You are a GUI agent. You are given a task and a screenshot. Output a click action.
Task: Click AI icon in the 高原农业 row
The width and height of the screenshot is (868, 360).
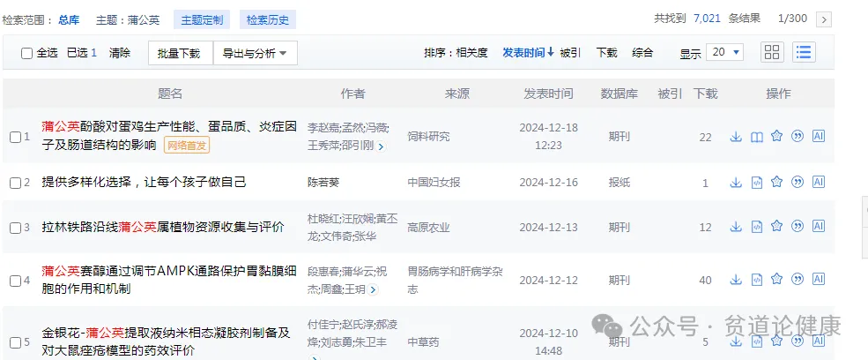point(818,226)
